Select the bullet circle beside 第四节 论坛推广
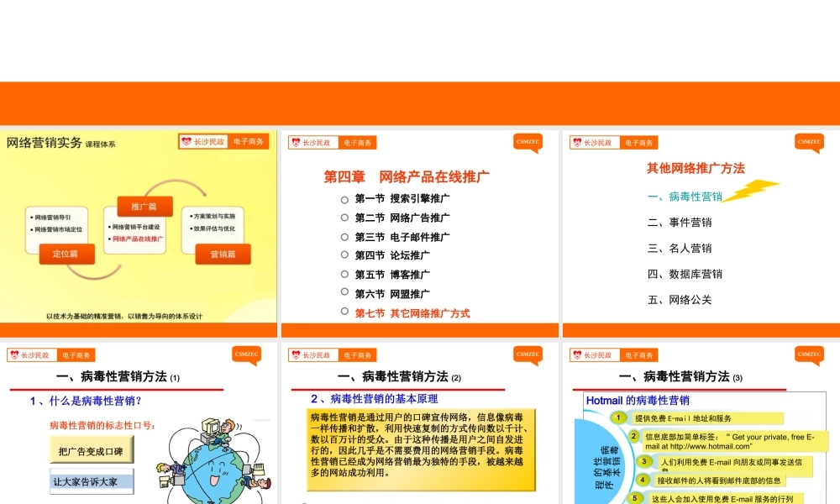 (x=344, y=255)
